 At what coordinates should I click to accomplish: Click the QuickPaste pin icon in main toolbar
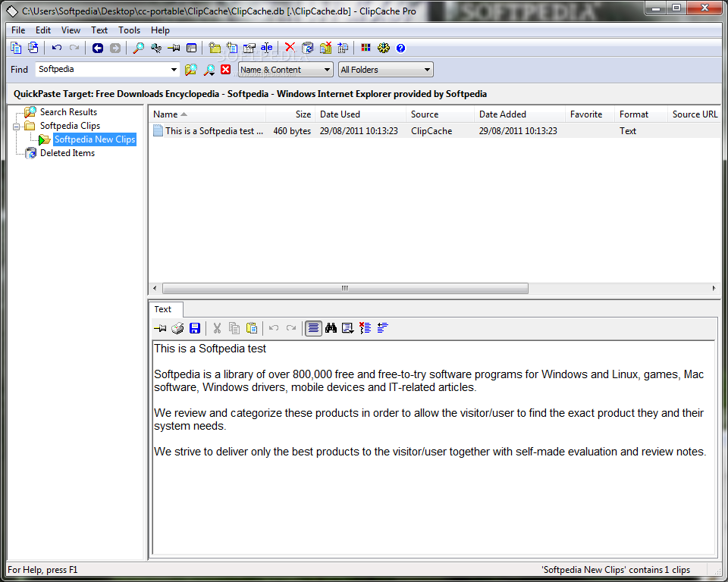click(x=174, y=48)
